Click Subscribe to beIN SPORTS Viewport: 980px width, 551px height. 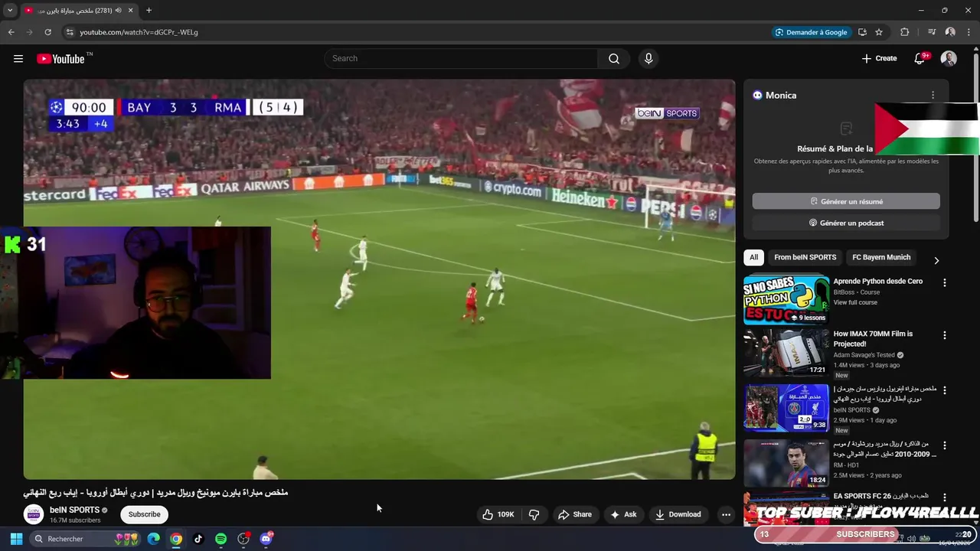145,514
